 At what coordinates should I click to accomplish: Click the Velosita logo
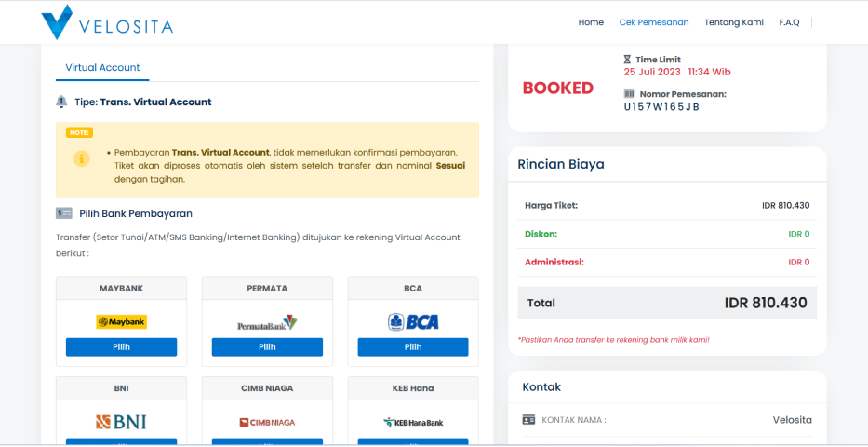click(107, 23)
